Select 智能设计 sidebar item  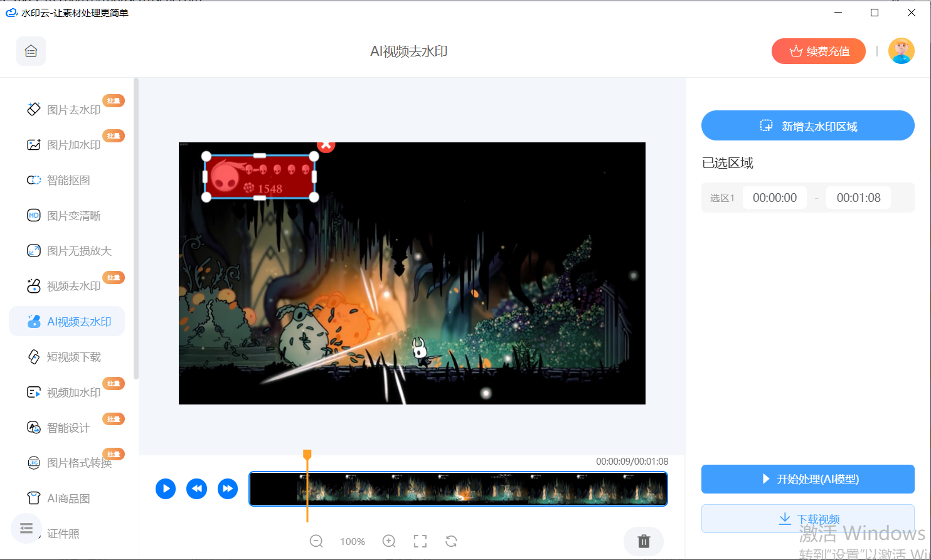pyautogui.click(x=66, y=428)
